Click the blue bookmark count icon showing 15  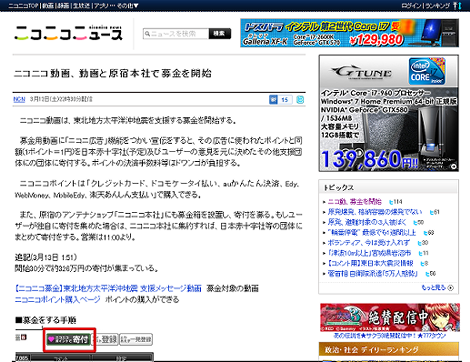(x=281, y=100)
